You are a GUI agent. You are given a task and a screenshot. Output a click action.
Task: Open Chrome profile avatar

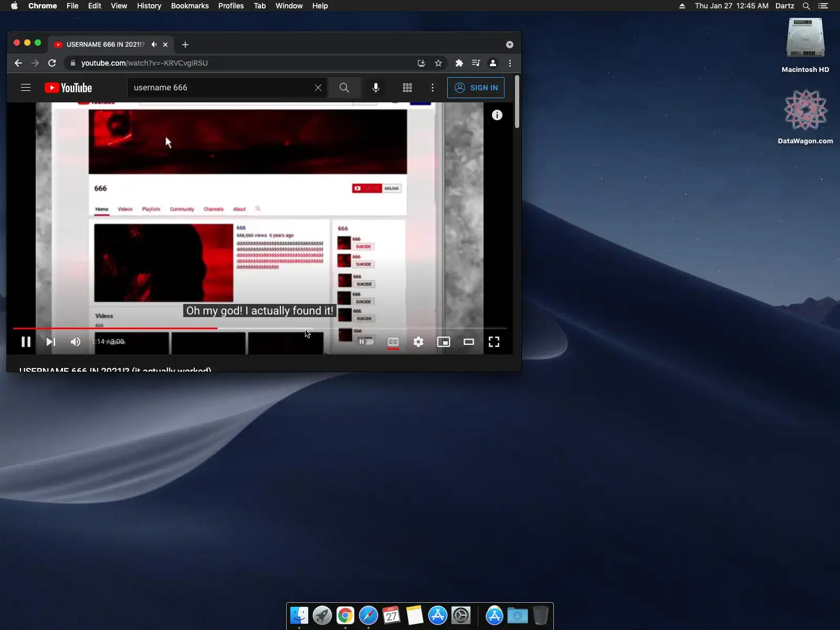pyautogui.click(x=493, y=63)
